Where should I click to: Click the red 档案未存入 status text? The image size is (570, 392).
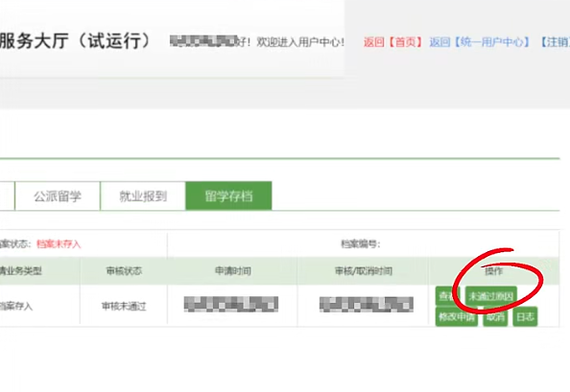pyautogui.click(x=59, y=244)
